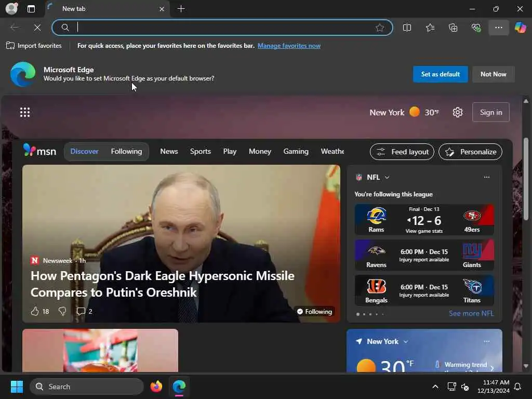The image size is (532, 399).
Task: Open the Play tab
Action: point(230,151)
